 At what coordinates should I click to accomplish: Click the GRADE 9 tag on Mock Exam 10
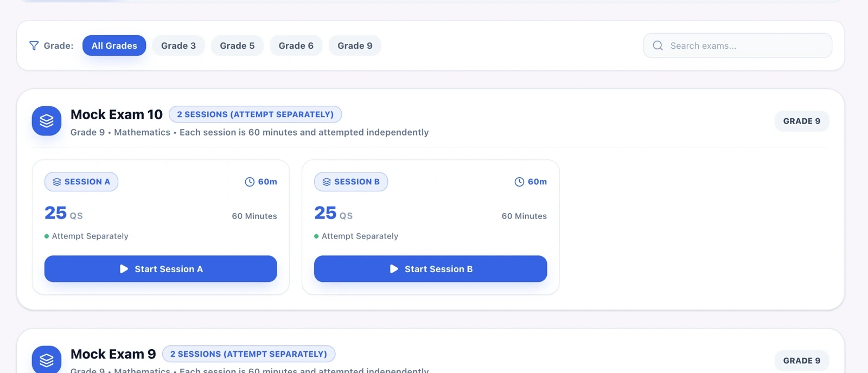point(802,121)
